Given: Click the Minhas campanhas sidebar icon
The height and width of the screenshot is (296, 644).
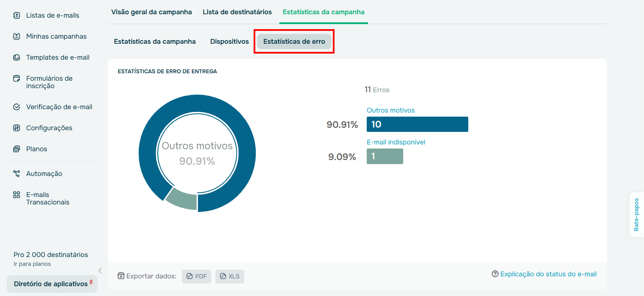Looking at the screenshot, I should point(17,36).
